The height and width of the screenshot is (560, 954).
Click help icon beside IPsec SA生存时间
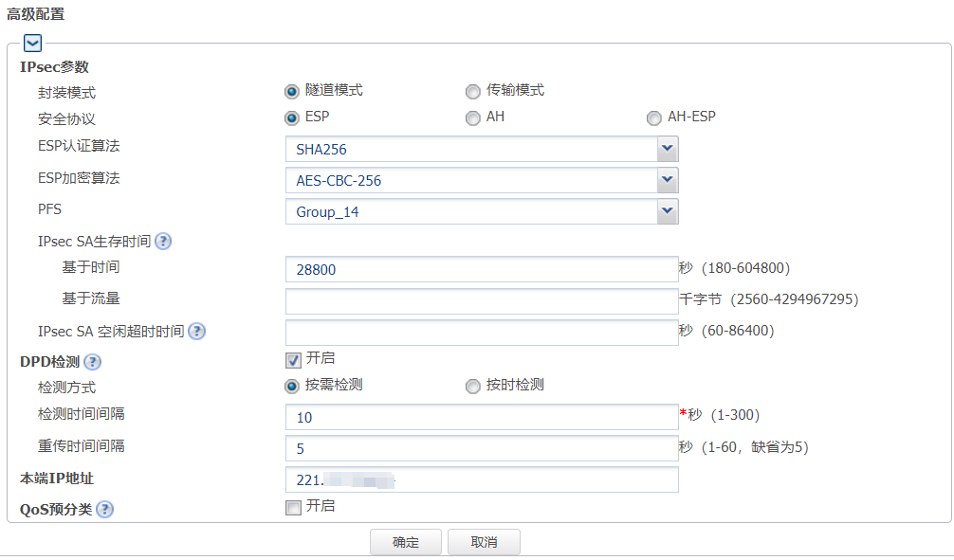(163, 241)
